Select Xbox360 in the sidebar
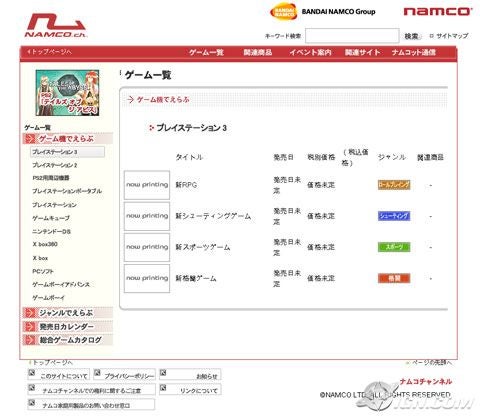This screenshot has height=417, width=480. pos(45,244)
